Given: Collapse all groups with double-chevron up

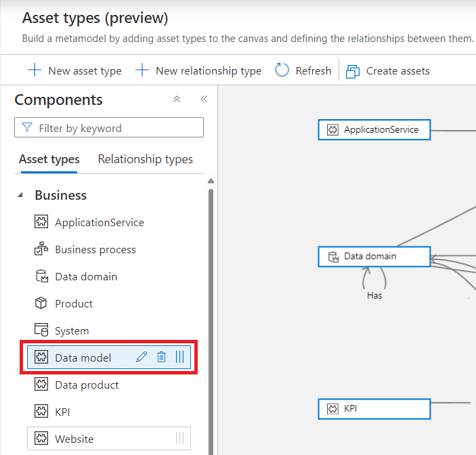Looking at the screenshot, I should coord(177,100).
